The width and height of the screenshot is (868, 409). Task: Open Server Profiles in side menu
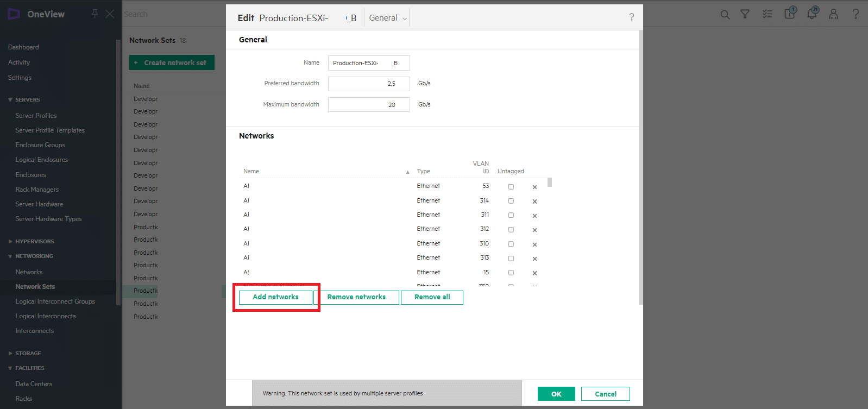pyautogui.click(x=36, y=116)
